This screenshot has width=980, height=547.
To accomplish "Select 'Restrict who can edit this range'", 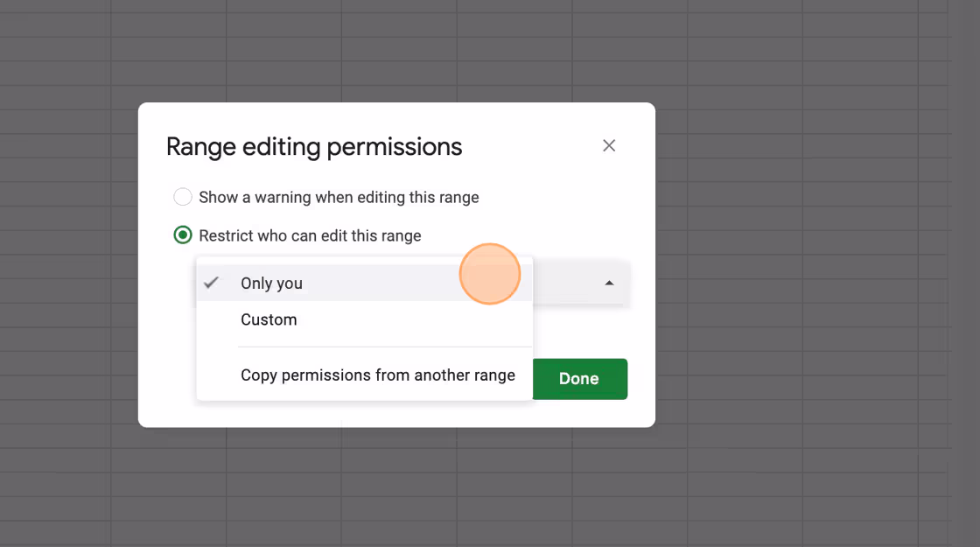I will coord(183,235).
